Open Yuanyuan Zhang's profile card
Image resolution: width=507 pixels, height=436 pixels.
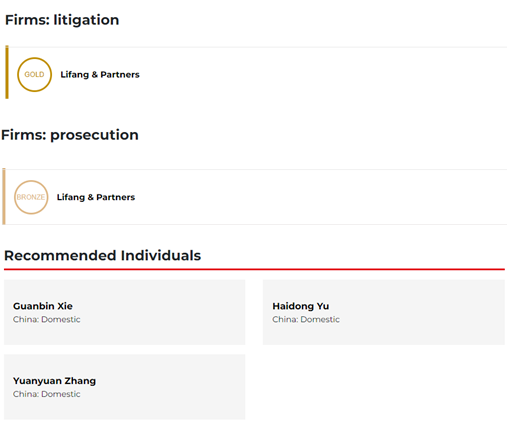pyautogui.click(x=124, y=387)
